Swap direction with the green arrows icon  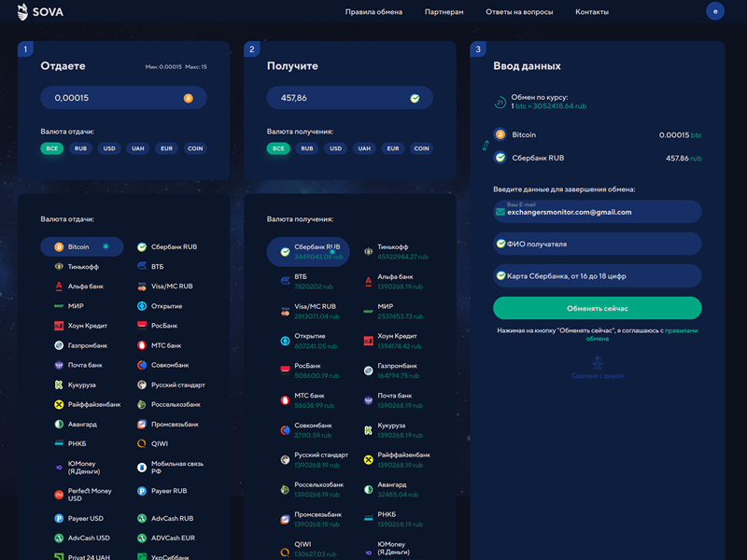(x=486, y=146)
